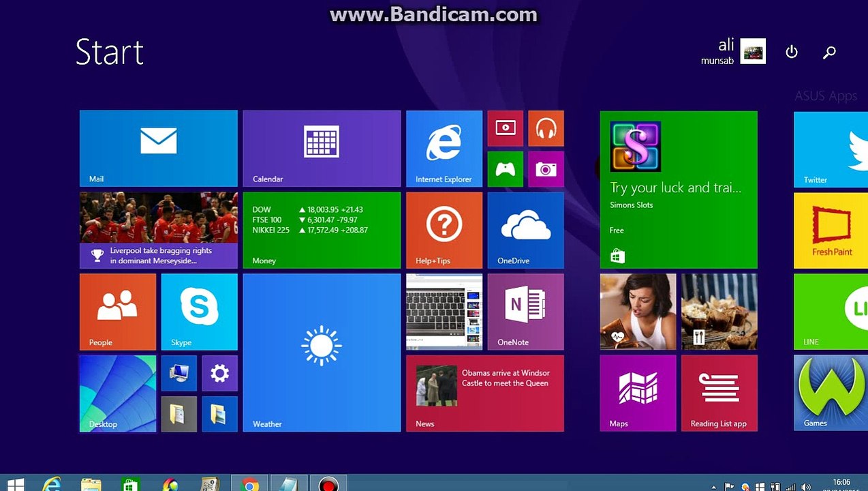Open the Reading List app tile
This screenshot has width=868, height=491.
[719, 393]
